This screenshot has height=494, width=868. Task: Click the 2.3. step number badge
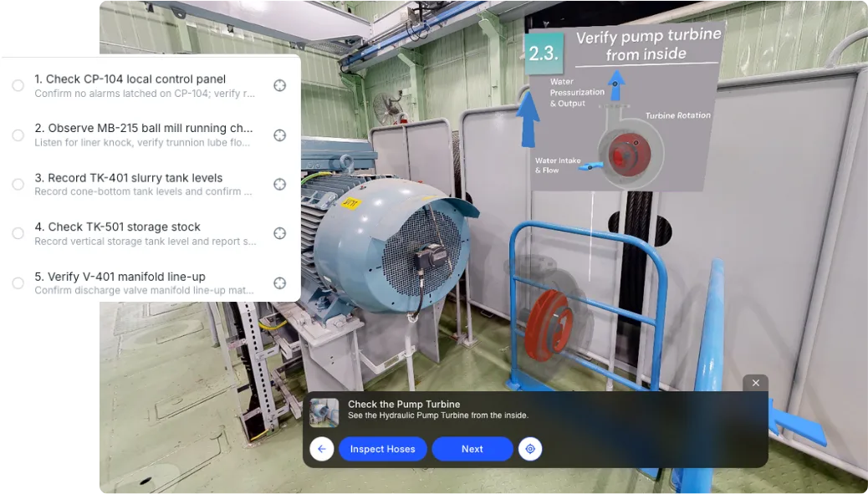[544, 53]
